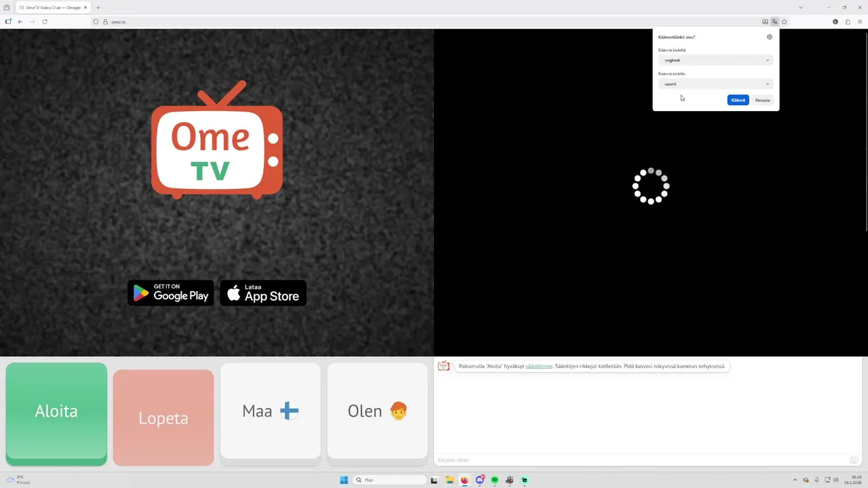Click the OmeTV logo on video panel
Image resolution: width=868 pixels, height=488 pixels.
coord(216,140)
